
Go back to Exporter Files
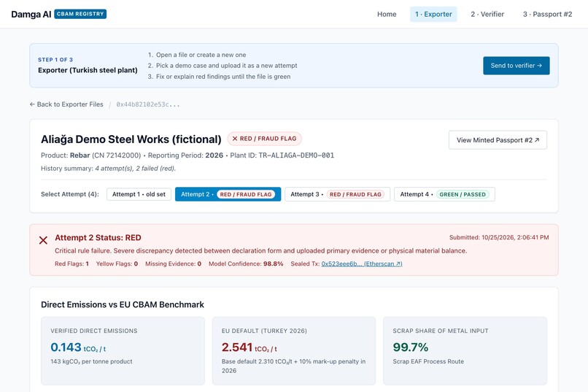tap(66, 104)
